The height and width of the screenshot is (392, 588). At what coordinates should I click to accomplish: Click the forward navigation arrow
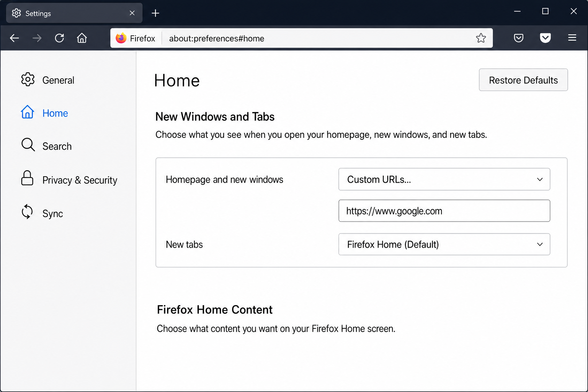coord(37,38)
